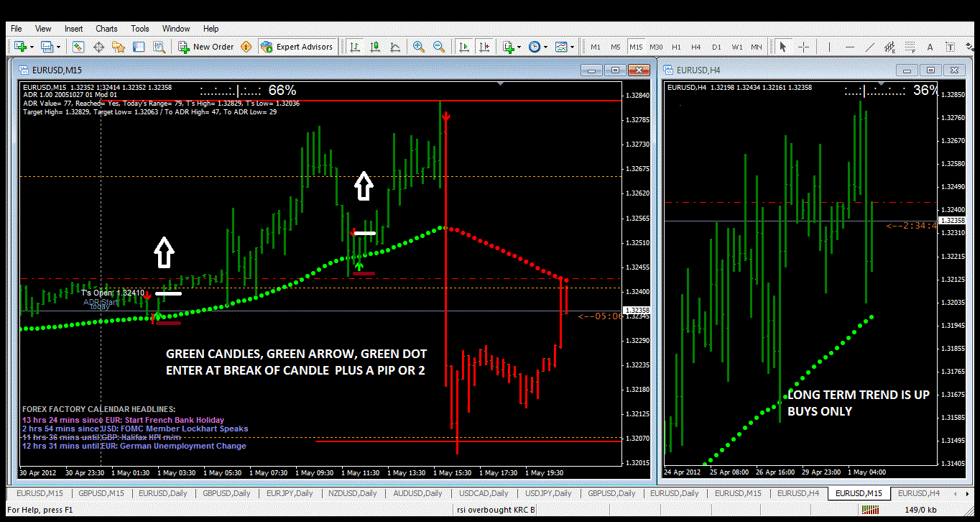
Task: Open the Indicators list icon
Action: click(509, 47)
